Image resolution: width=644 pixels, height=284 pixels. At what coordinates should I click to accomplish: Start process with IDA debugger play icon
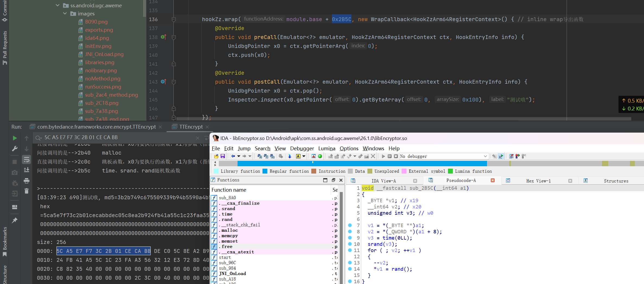tap(383, 156)
